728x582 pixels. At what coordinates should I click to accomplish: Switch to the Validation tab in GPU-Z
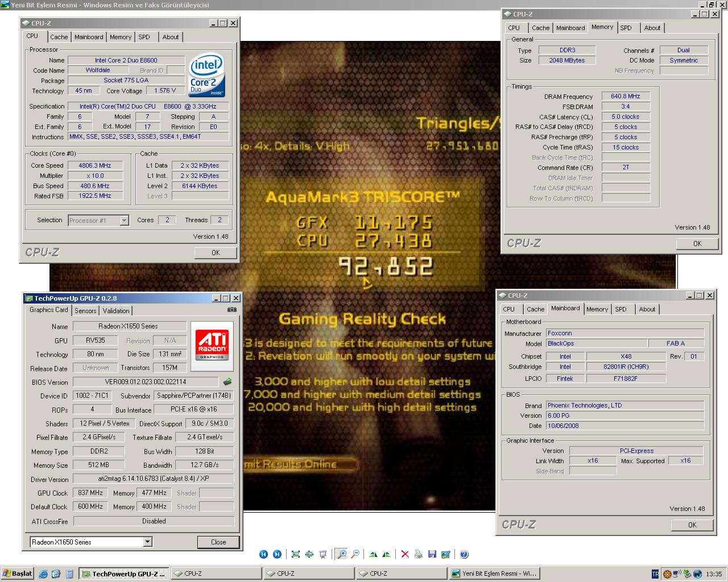click(x=116, y=310)
